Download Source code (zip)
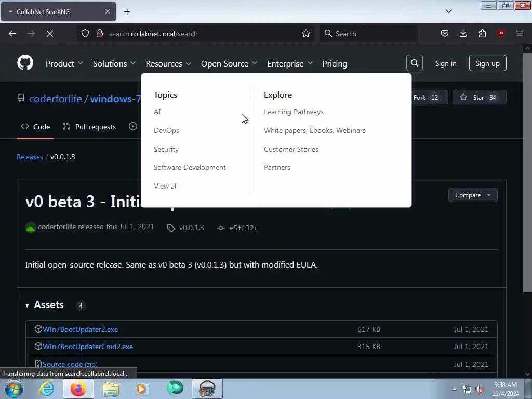 tap(70, 364)
